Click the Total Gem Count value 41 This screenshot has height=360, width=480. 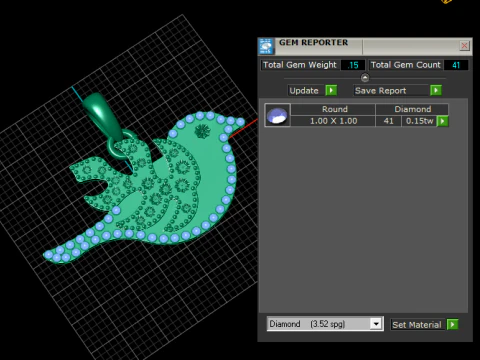(456, 65)
